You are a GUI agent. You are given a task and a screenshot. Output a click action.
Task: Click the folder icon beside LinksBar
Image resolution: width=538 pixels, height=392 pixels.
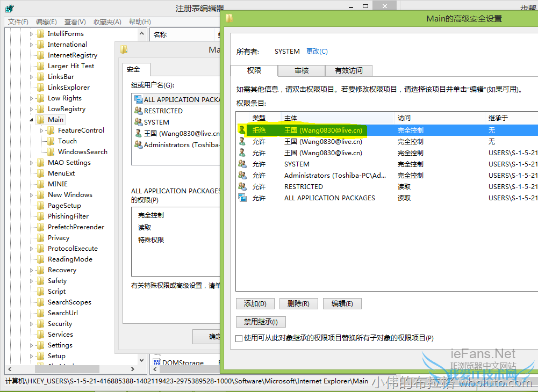tap(40, 76)
